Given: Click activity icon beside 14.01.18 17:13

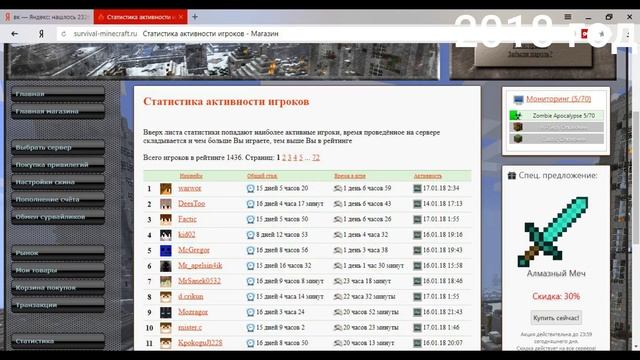Looking at the screenshot, I should pos(417,204).
